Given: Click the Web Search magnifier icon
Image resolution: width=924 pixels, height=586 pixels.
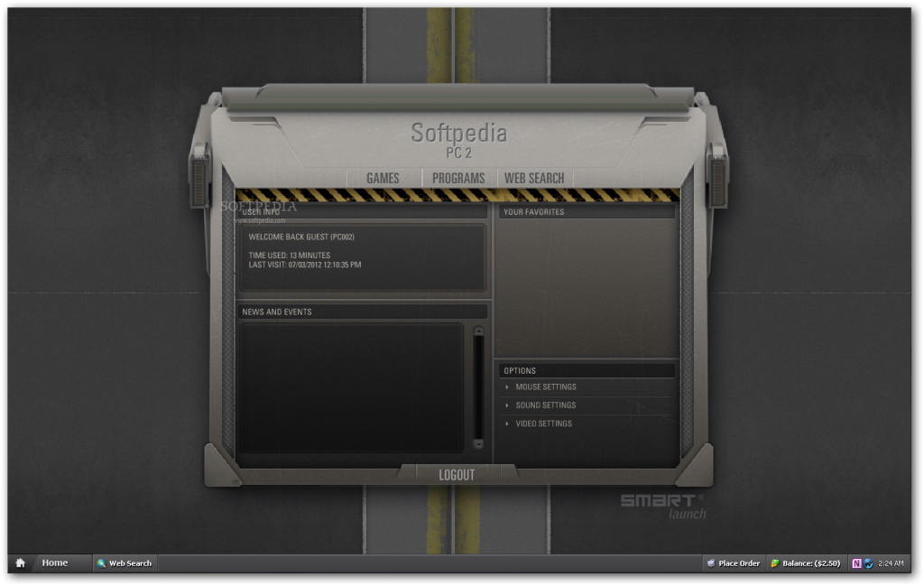Looking at the screenshot, I should [101, 563].
